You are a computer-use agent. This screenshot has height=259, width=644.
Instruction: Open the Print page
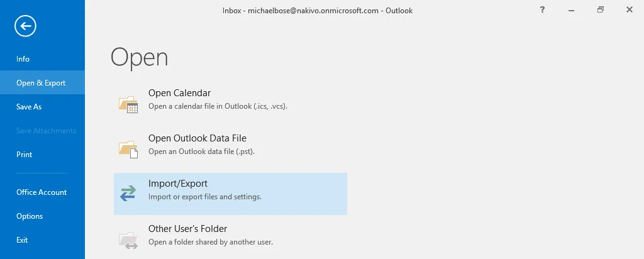(x=25, y=155)
